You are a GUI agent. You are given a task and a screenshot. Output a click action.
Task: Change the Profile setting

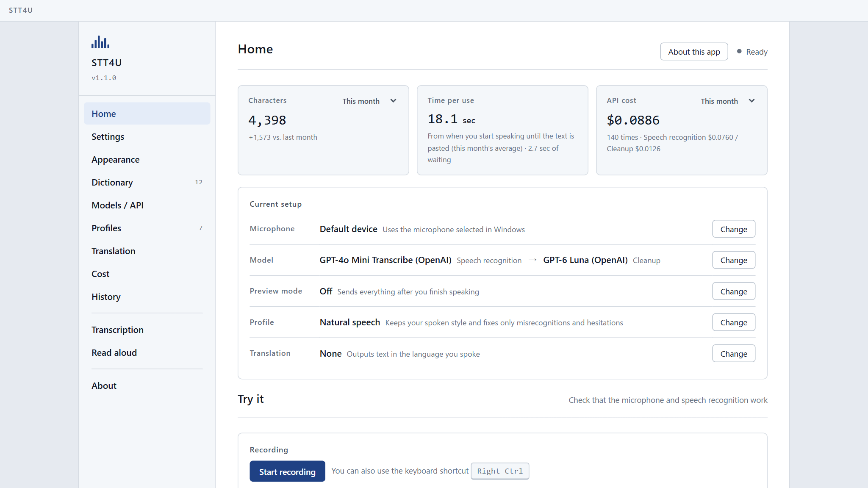coord(734,322)
